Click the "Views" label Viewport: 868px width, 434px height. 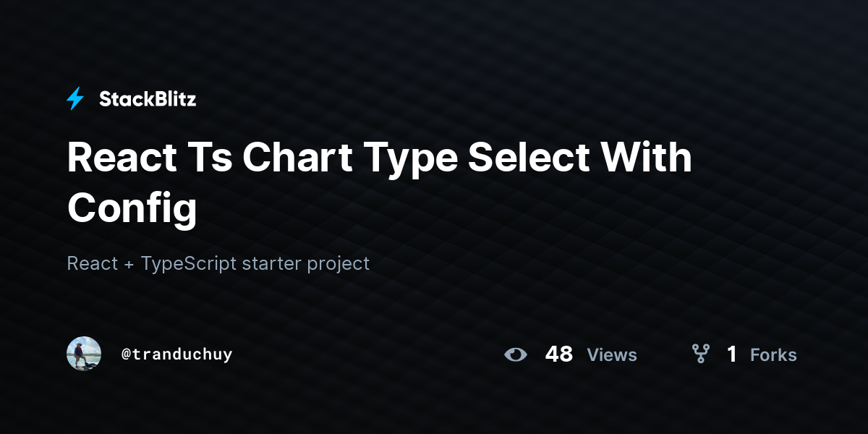pos(612,355)
